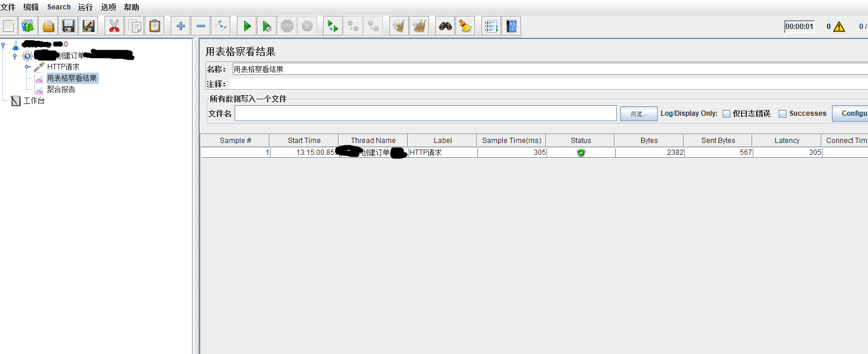Viewport: 868px width, 354px height.
Task: Click the Label column header
Action: point(443,141)
